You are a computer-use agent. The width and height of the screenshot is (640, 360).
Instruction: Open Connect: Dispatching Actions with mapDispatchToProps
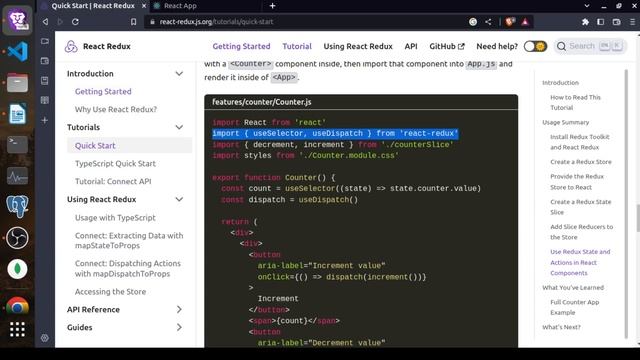(128, 269)
